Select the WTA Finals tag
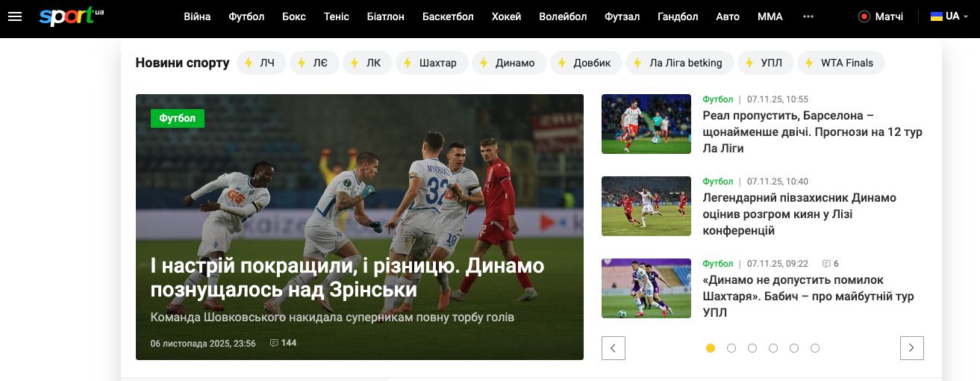The height and width of the screenshot is (381, 980). 840,63
